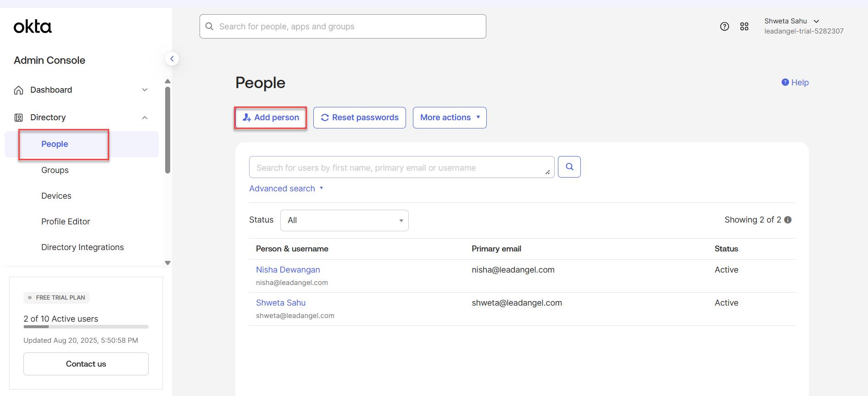This screenshot has width=868, height=396.
Task: Expand the Dashboard menu chevron
Action: [x=145, y=90]
